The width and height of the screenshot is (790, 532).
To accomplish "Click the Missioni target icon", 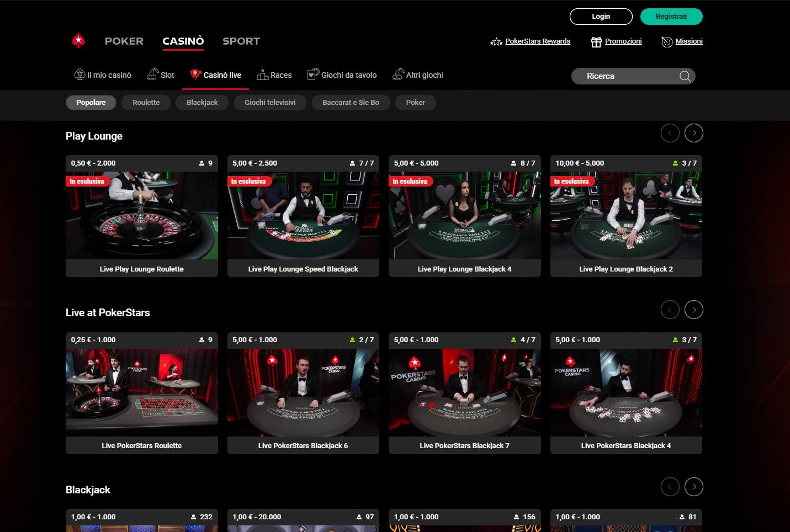I will tap(666, 42).
